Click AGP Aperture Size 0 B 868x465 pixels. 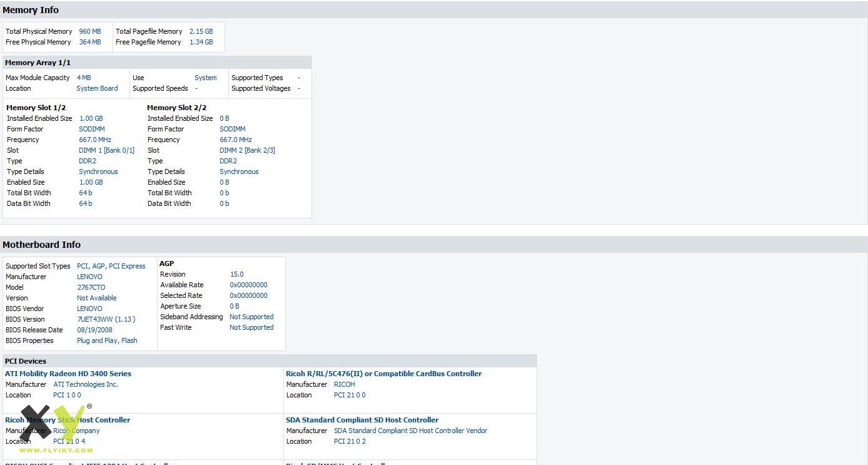[x=235, y=306]
